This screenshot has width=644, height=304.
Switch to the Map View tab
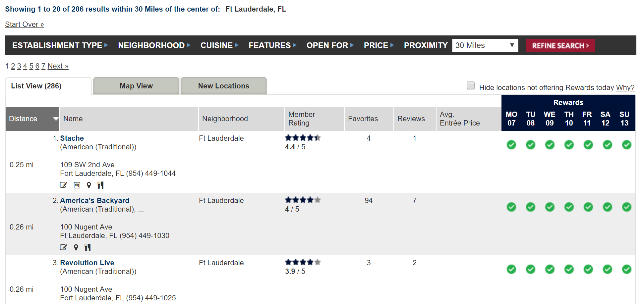[x=136, y=86]
